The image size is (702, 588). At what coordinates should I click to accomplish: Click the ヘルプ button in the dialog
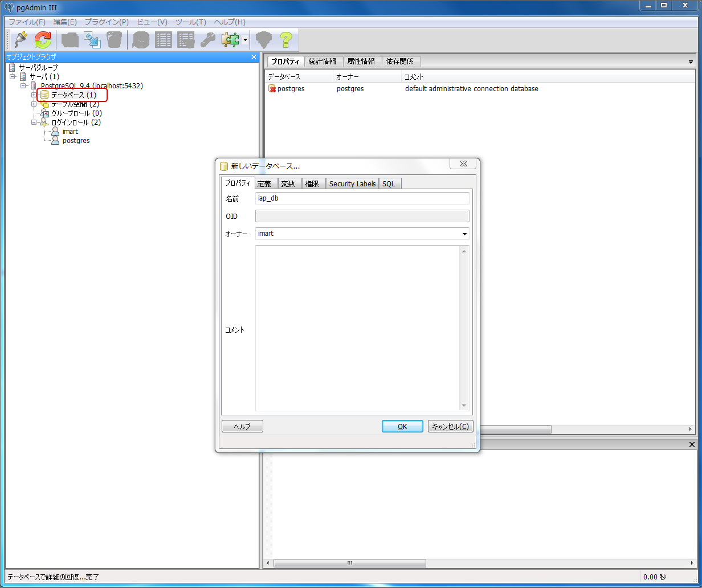pos(242,426)
